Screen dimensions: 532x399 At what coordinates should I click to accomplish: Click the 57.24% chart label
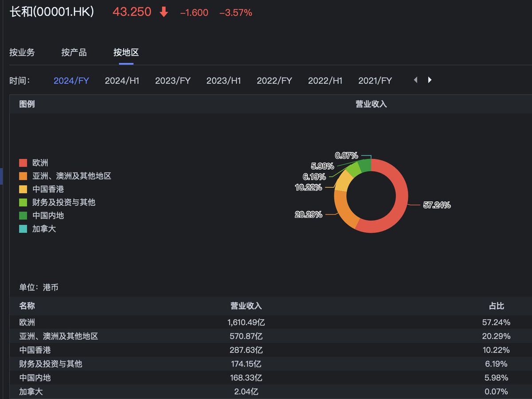[x=437, y=205]
